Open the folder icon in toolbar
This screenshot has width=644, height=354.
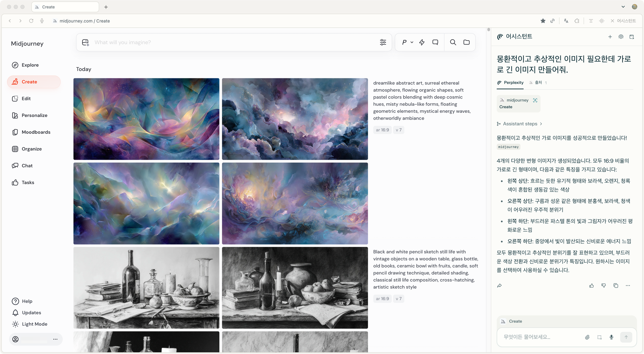point(466,42)
